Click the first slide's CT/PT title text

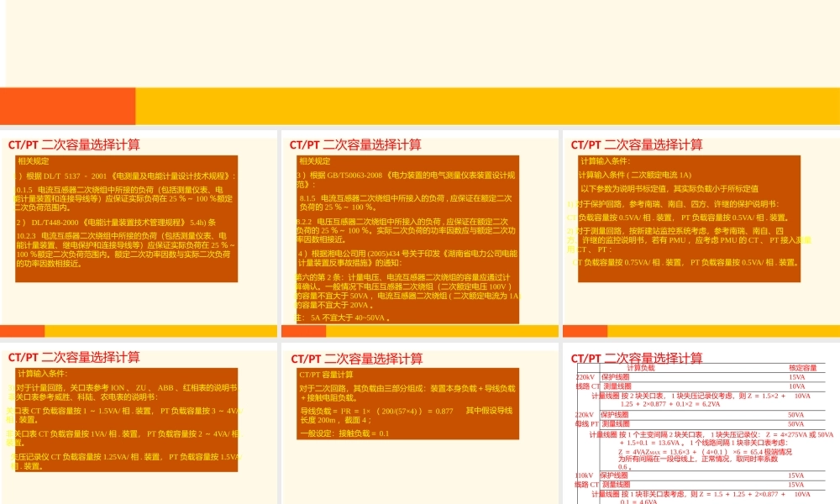pyautogui.click(x=73, y=143)
